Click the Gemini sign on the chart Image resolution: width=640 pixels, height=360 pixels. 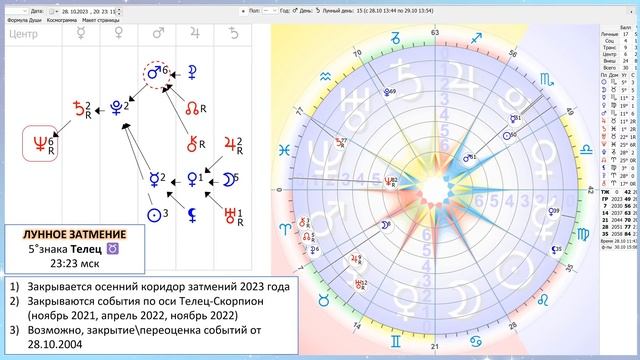[396, 341]
